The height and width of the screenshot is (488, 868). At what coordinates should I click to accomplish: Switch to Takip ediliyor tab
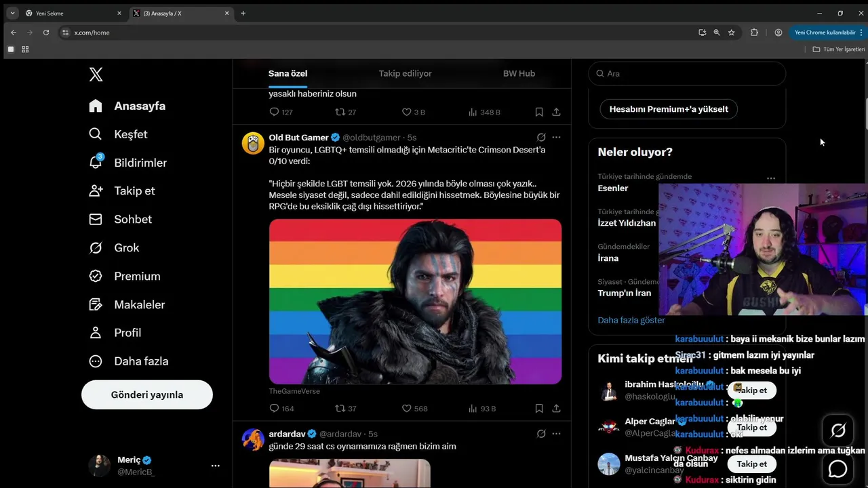pyautogui.click(x=405, y=73)
